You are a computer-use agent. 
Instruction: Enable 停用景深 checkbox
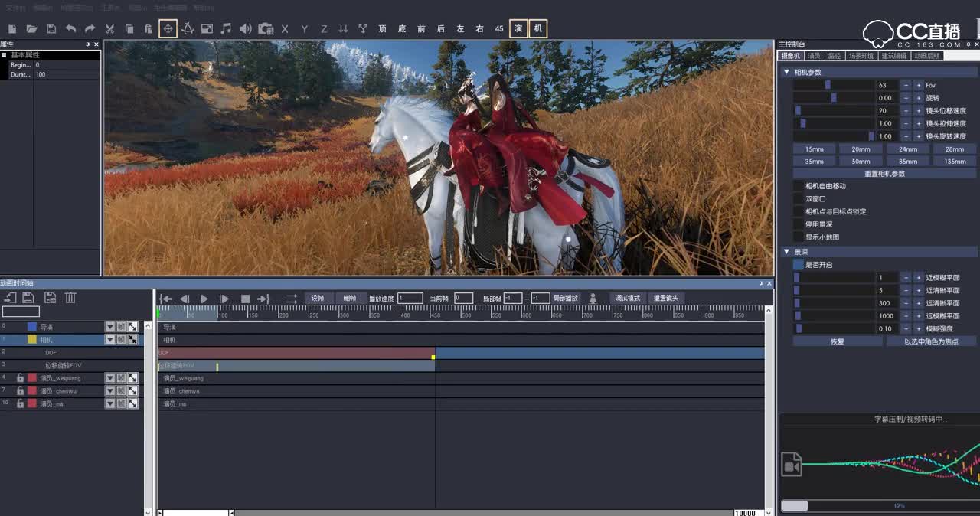799,224
